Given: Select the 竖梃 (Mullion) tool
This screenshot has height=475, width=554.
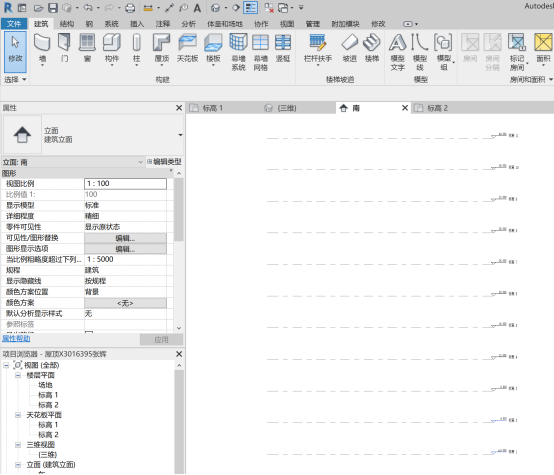Looking at the screenshot, I should coord(283,48).
